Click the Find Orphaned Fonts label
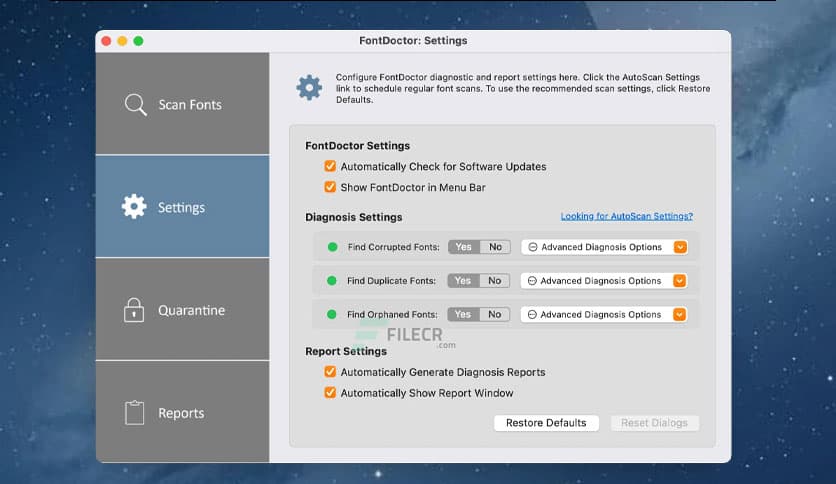 pos(392,314)
